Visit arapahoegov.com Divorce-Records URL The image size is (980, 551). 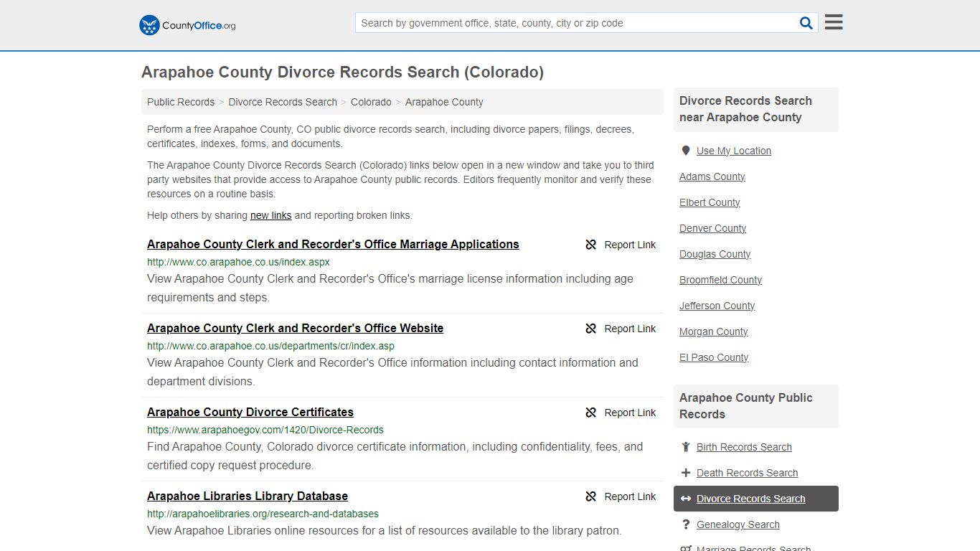[x=265, y=430]
